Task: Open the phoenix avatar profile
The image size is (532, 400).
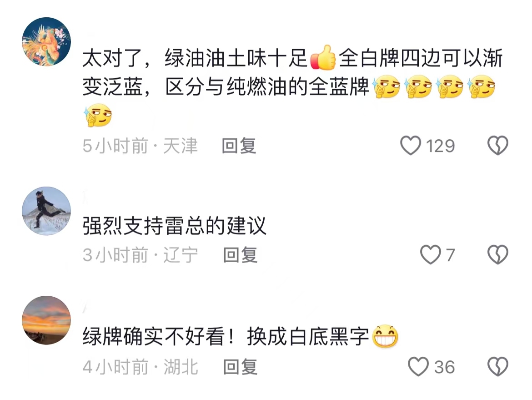Action: click(46, 42)
